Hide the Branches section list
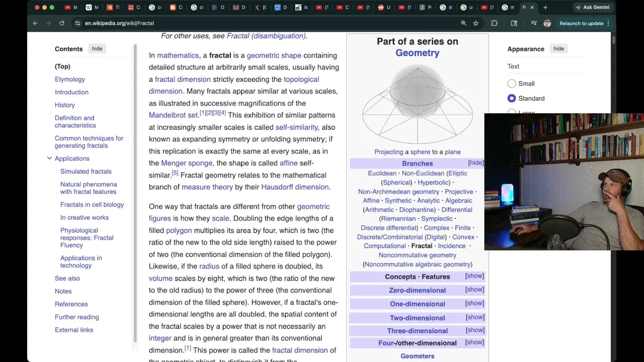This screenshot has height=362, width=644. click(475, 163)
